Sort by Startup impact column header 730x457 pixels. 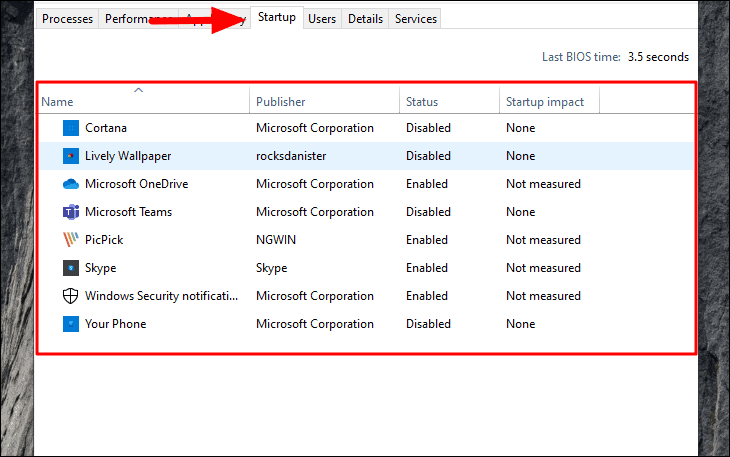pos(545,102)
